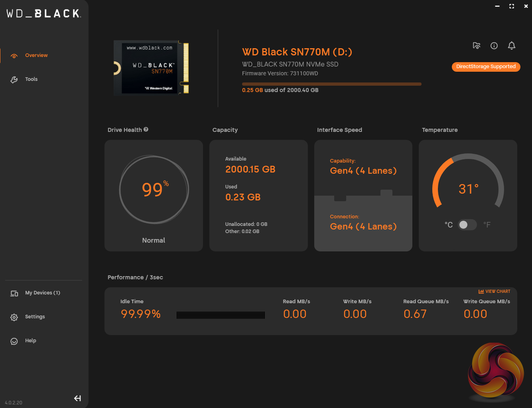Close the Dashboard window
The width and height of the screenshot is (532, 408).
526,6
